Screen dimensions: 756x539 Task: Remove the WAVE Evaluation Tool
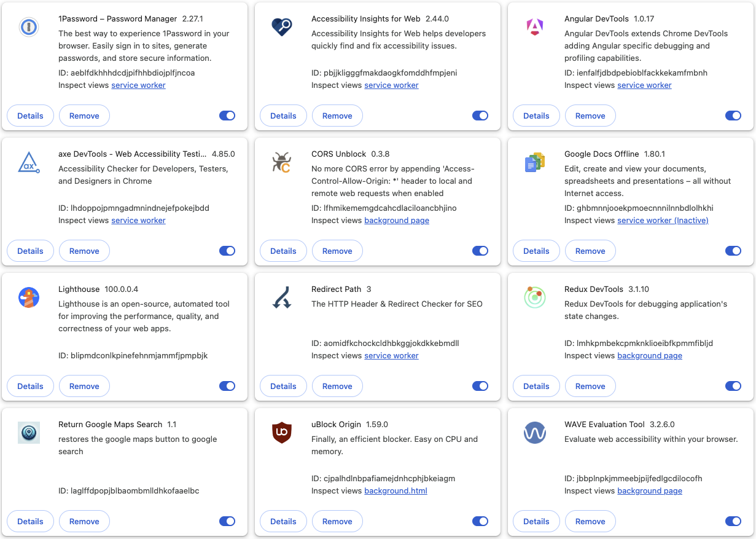pyautogui.click(x=590, y=521)
